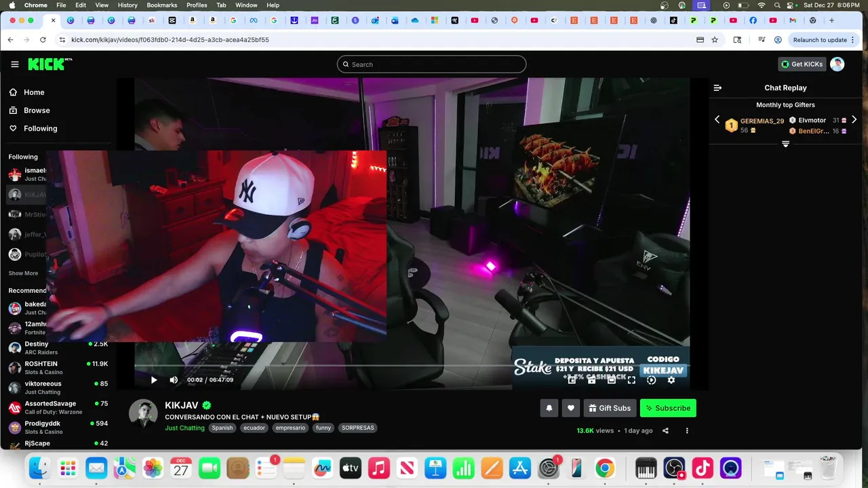Switch to the Gmail tab

[793, 20]
